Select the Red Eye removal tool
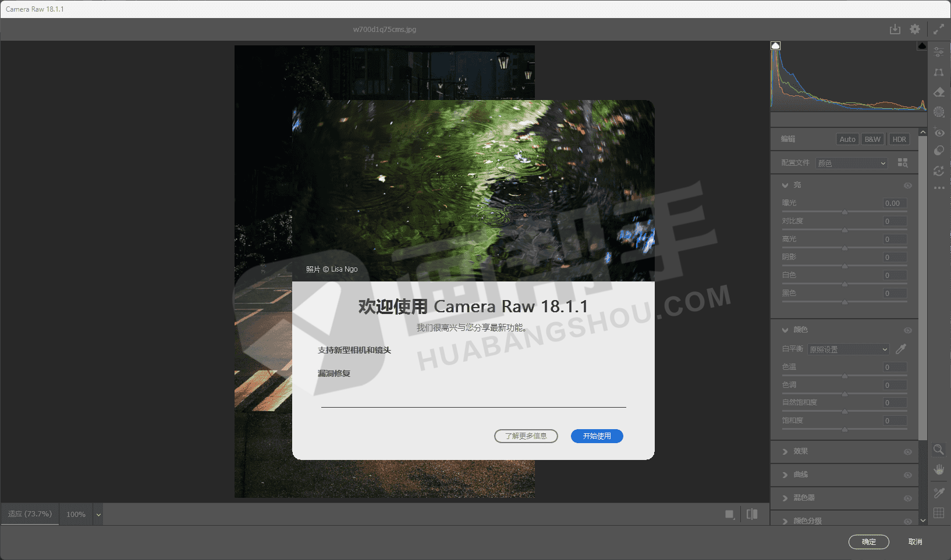The width and height of the screenshot is (951, 560). 939,133
